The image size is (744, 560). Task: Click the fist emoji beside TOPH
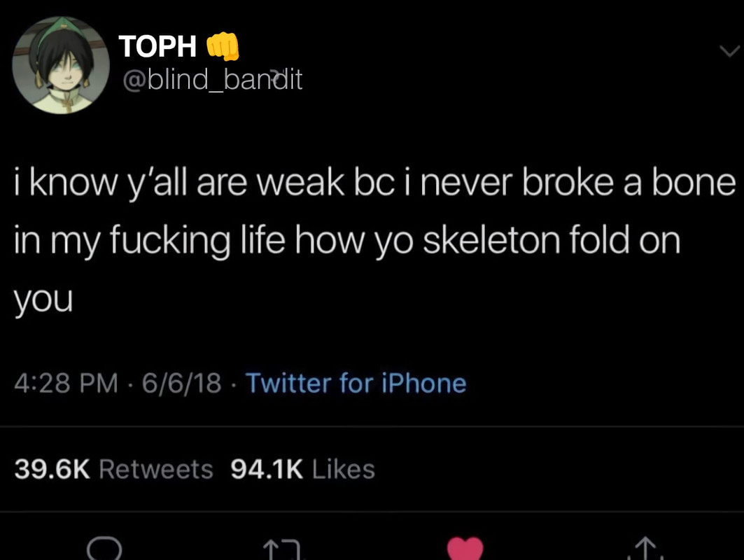(x=223, y=46)
